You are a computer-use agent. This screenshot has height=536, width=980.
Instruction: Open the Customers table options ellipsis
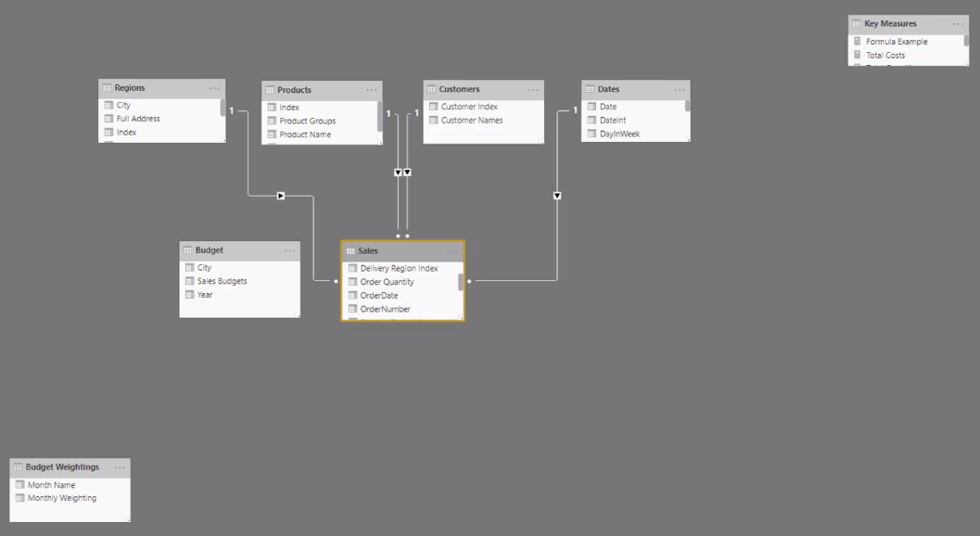(533, 89)
